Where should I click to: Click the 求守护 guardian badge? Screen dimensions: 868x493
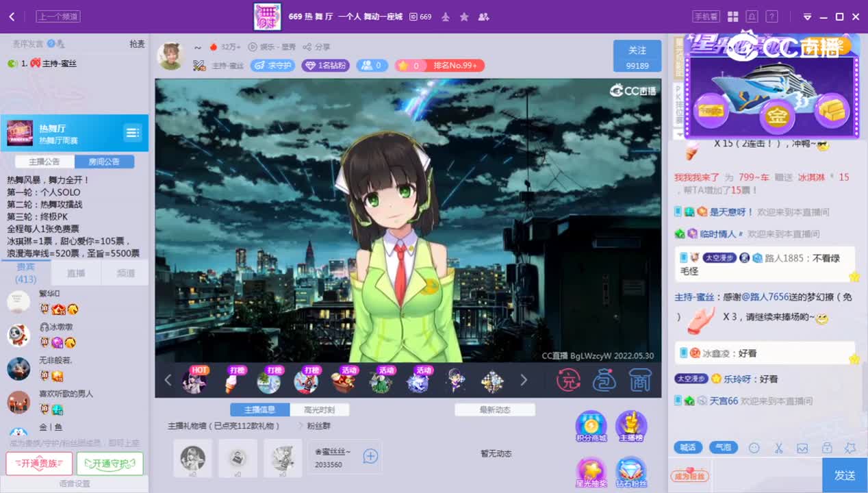(272, 66)
